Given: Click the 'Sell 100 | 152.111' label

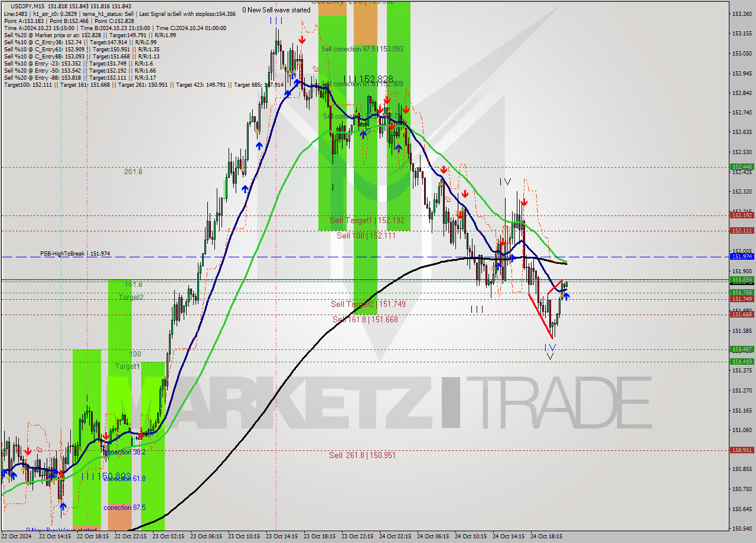Looking at the screenshot, I should coord(366,235).
